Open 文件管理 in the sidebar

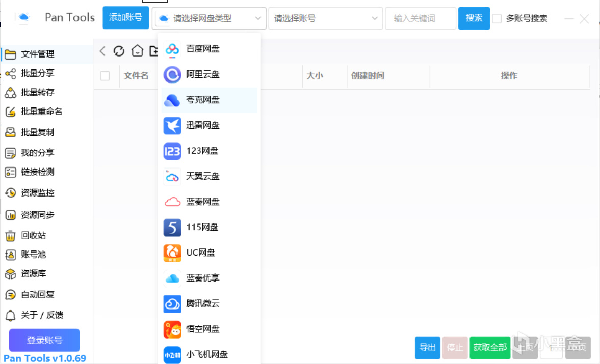(47, 54)
